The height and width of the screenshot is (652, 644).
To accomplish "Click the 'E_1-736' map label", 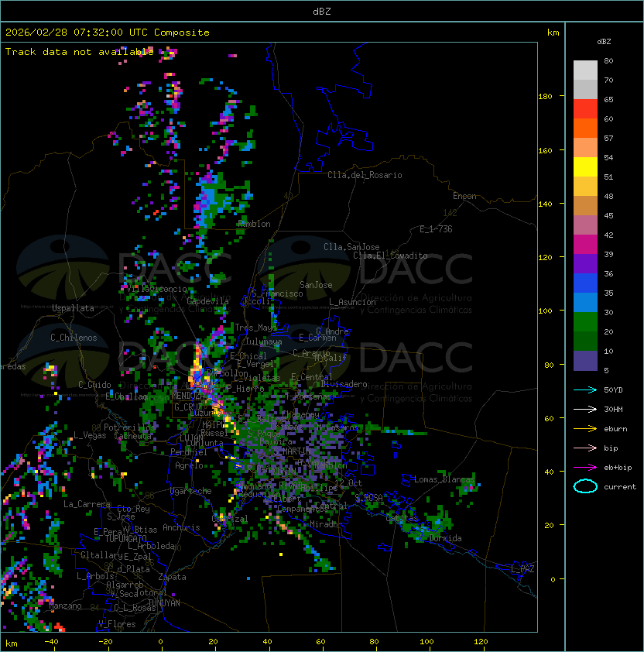I will tap(436, 229).
